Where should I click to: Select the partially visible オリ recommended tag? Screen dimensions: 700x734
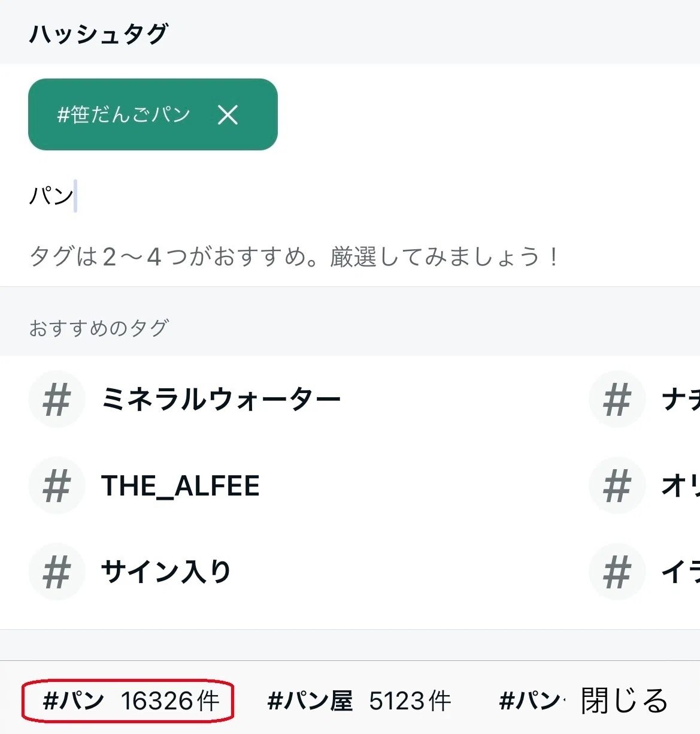click(680, 485)
